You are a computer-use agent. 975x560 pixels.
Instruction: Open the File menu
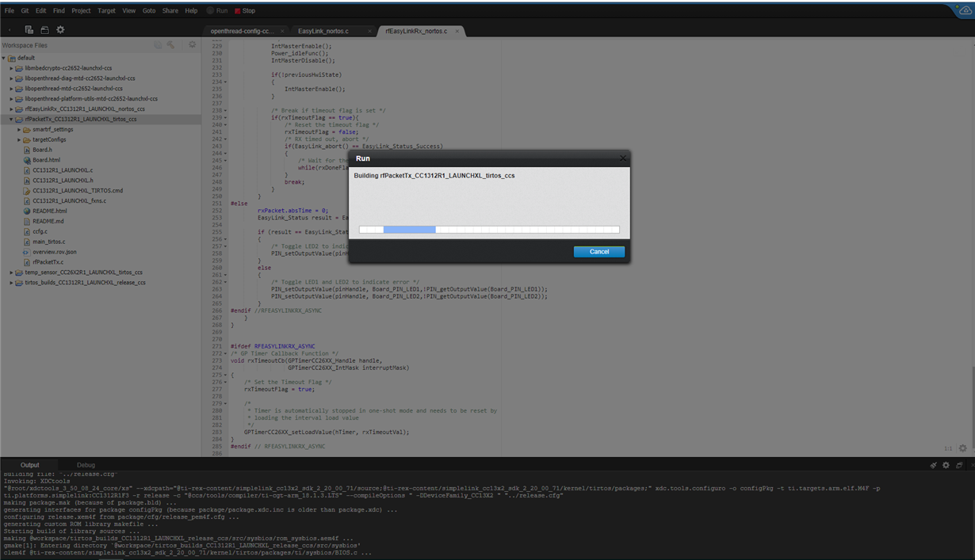pos(10,11)
